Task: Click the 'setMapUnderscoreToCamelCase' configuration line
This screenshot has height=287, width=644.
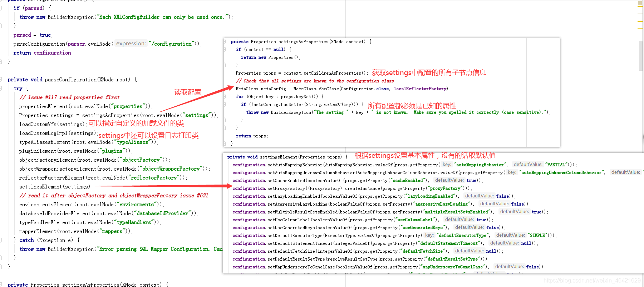Action: [389, 267]
